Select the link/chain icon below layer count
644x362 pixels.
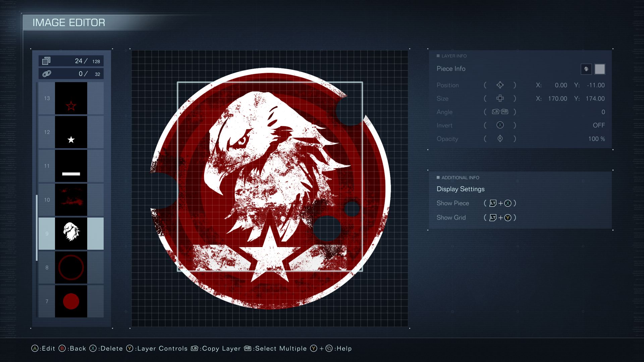point(45,73)
